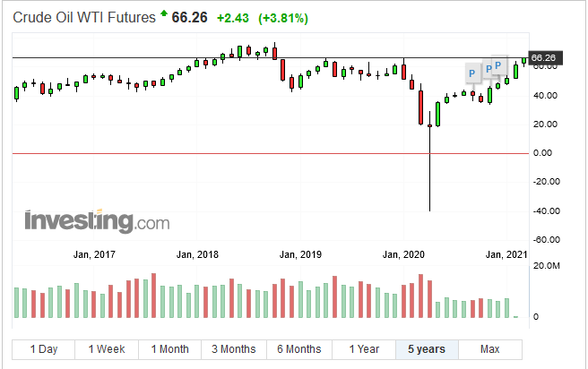Click the 66.26 current price tag on axis
588x369 pixels.
click(544, 58)
